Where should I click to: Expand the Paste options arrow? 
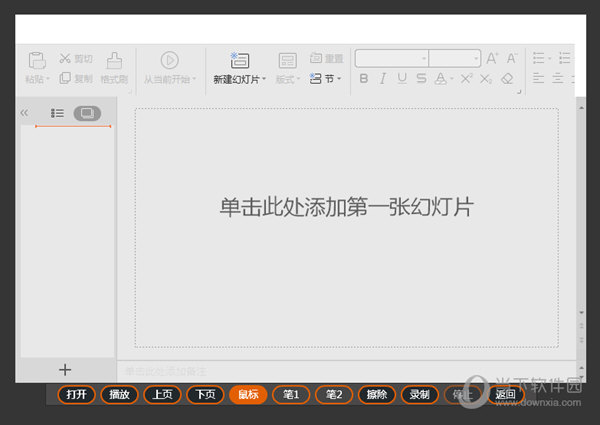(x=48, y=79)
